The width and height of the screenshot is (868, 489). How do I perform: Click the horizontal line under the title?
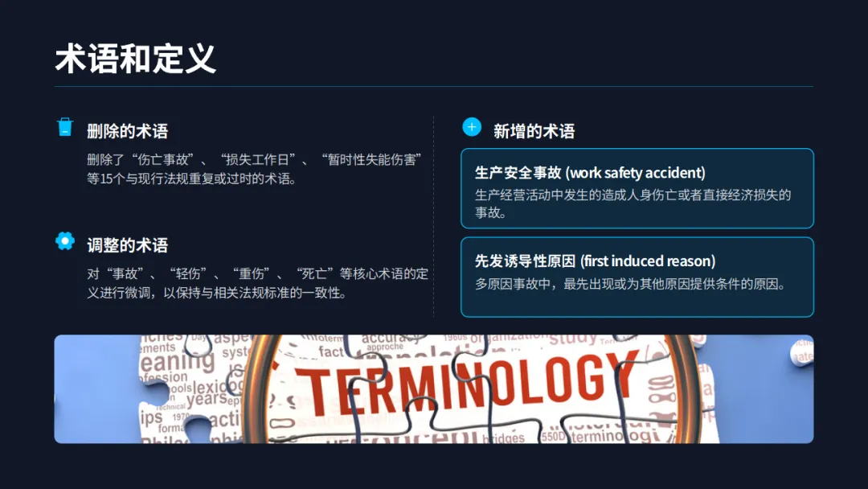coord(434,86)
